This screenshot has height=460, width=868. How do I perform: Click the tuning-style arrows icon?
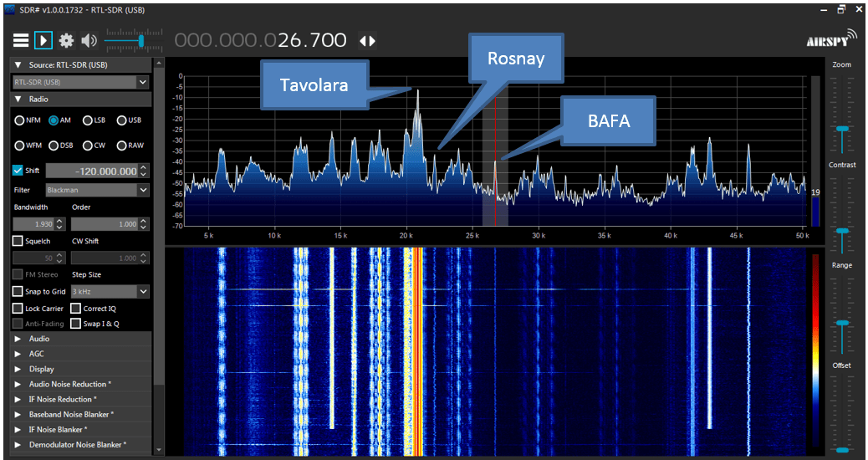tap(368, 41)
